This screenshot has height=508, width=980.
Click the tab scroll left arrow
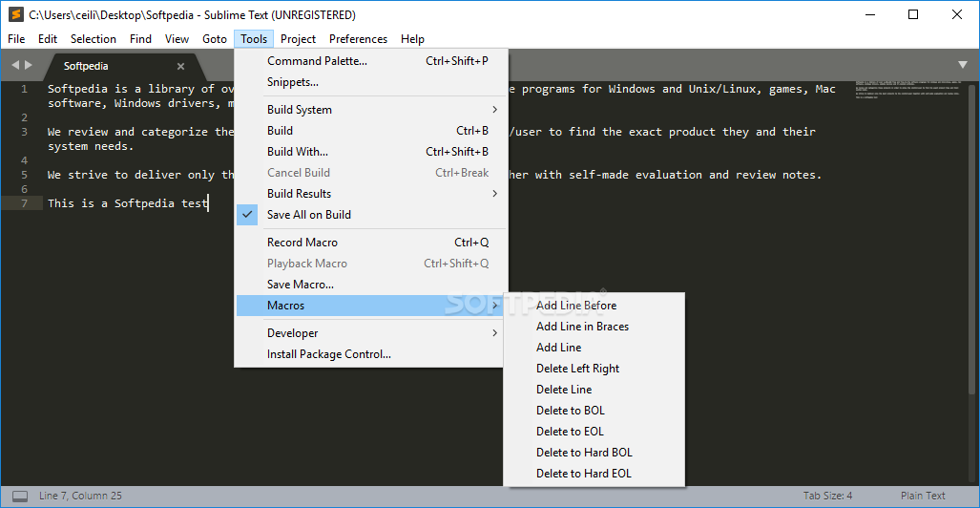15,64
